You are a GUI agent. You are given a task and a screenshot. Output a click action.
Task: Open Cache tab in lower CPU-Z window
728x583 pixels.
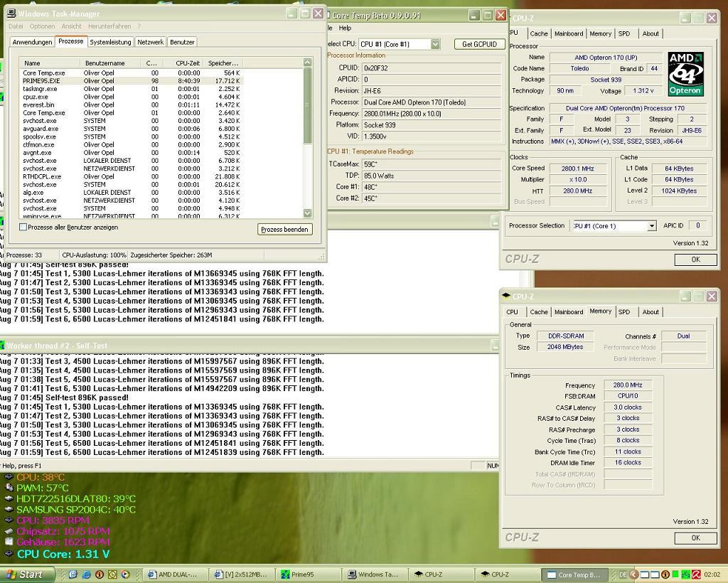[539, 312]
